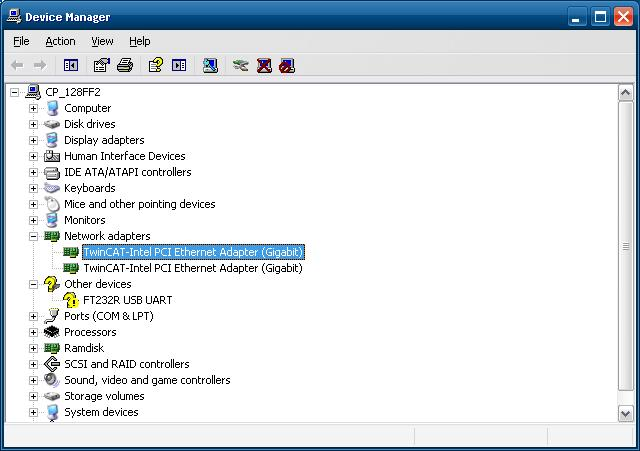Click the Update Driver toolbar icon
The image size is (640, 451).
pyautogui.click(x=240, y=65)
